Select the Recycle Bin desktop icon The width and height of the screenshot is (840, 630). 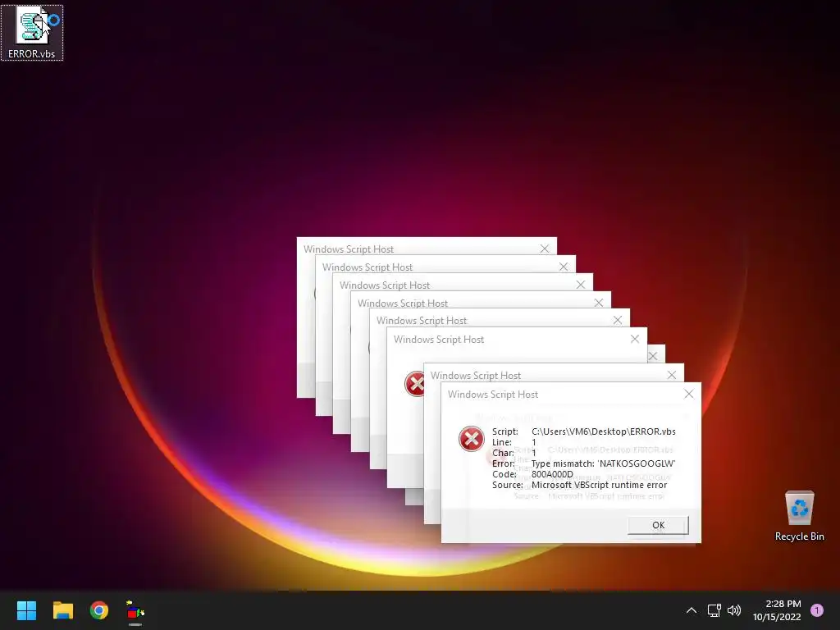(799, 517)
